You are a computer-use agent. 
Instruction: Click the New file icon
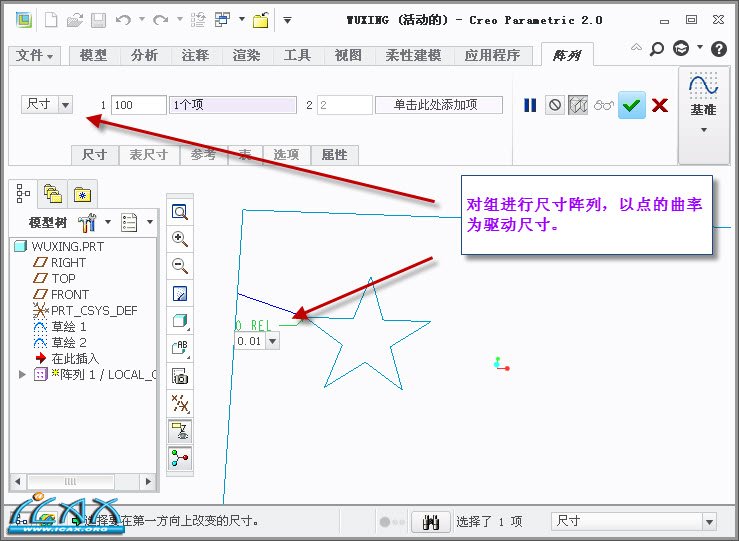pyautogui.click(x=51, y=20)
